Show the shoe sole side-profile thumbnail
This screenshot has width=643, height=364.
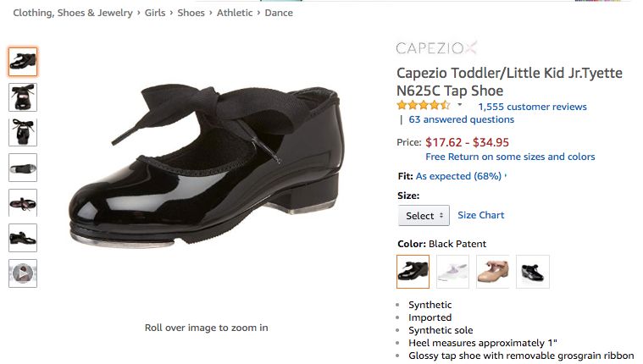tap(23, 168)
